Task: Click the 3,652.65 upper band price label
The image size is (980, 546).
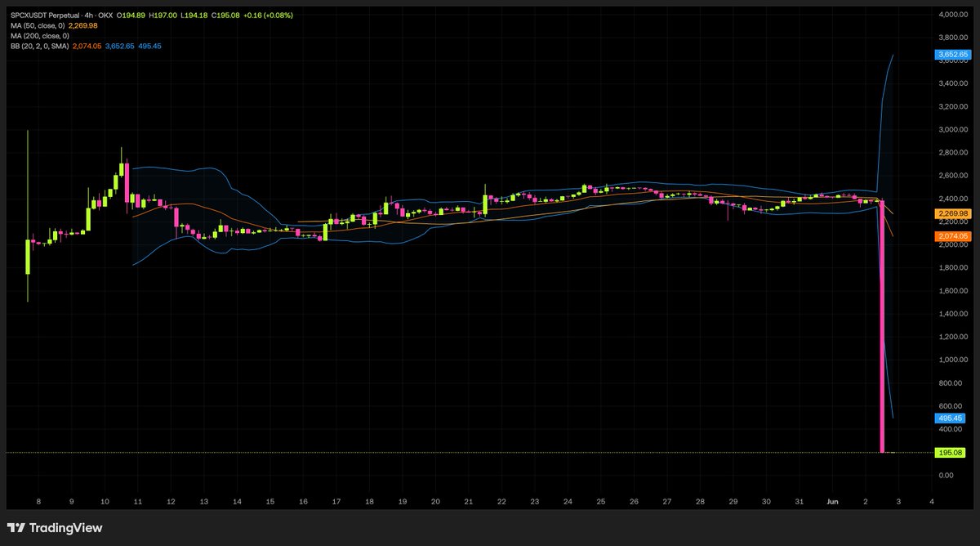Action: tap(952, 54)
